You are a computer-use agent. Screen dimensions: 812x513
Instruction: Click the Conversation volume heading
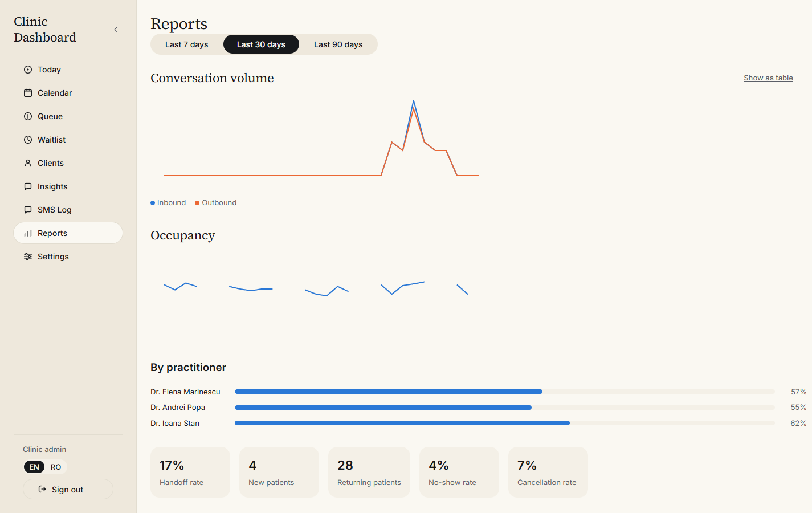click(212, 78)
